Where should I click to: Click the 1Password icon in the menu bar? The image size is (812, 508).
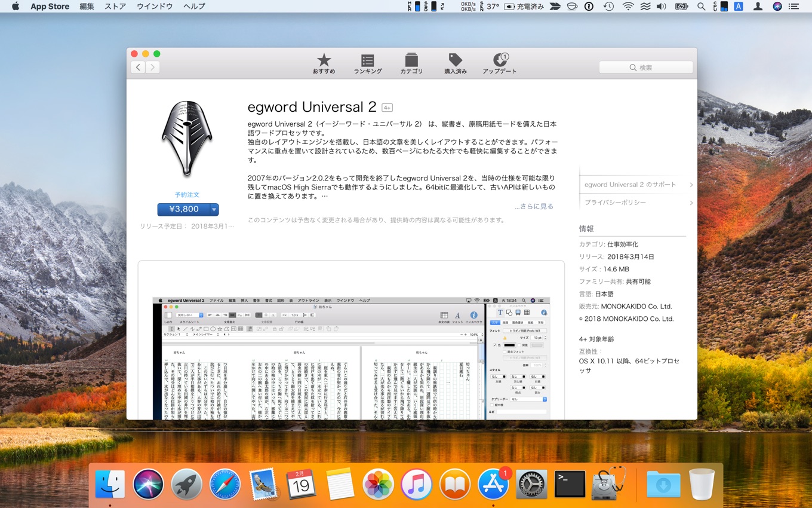(589, 7)
